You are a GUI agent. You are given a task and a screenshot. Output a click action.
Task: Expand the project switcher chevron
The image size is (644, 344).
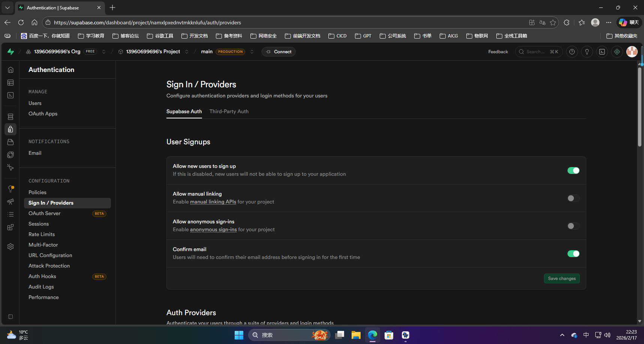(187, 52)
